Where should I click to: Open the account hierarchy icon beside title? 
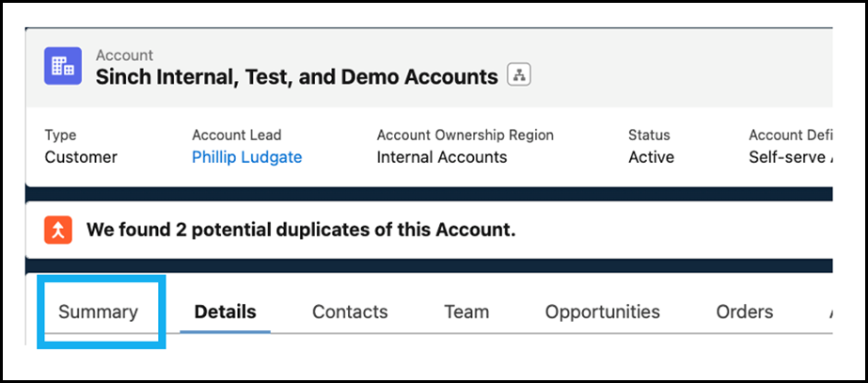click(519, 75)
